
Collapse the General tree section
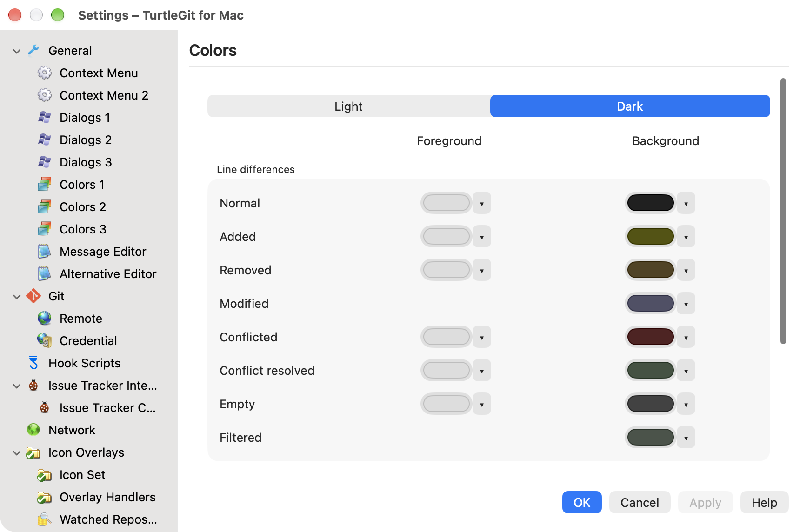point(17,51)
